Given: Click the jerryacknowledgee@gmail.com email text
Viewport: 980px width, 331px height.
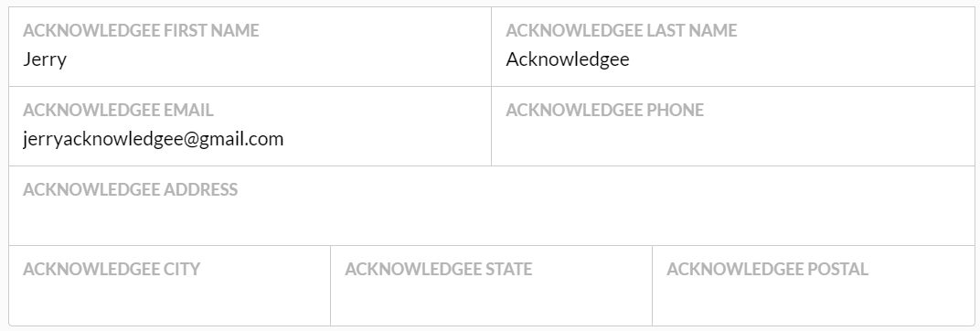Looking at the screenshot, I should pos(154,139).
